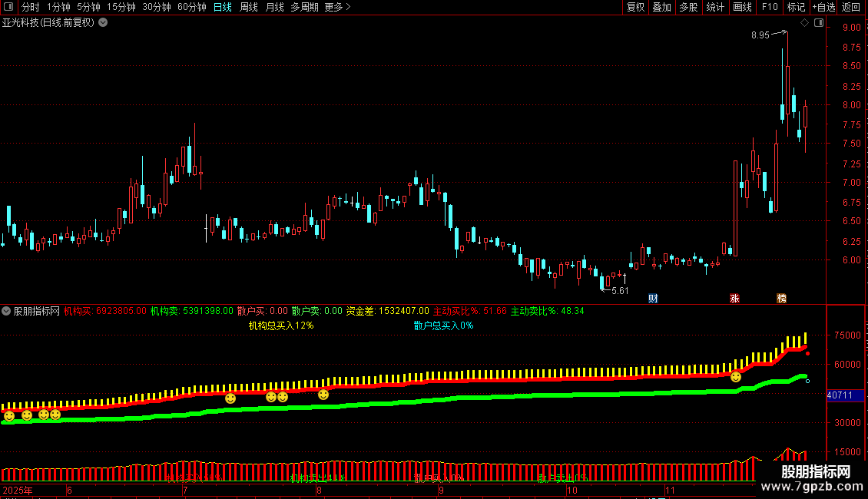Add stock via +自选 button
Image resolution: width=868 pixels, height=499 pixels.
pyautogui.click(x=823, y=8)
